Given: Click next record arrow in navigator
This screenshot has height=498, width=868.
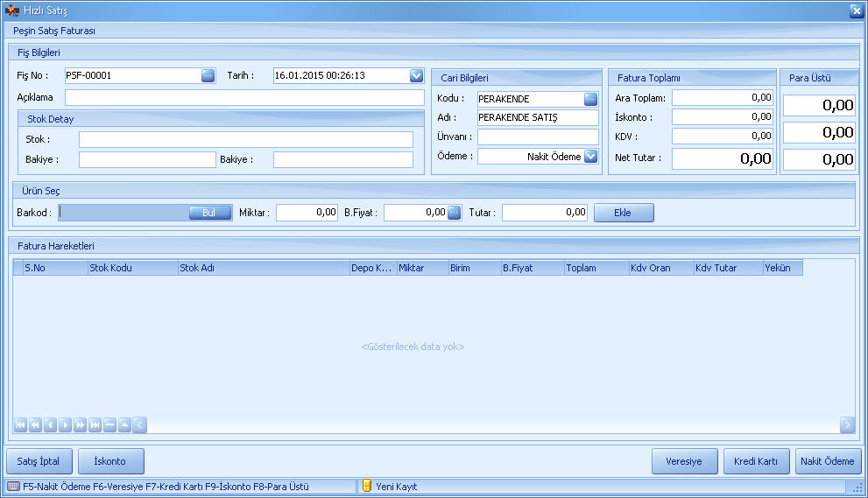Looking at the screenshot, I should tap(65, 424).
